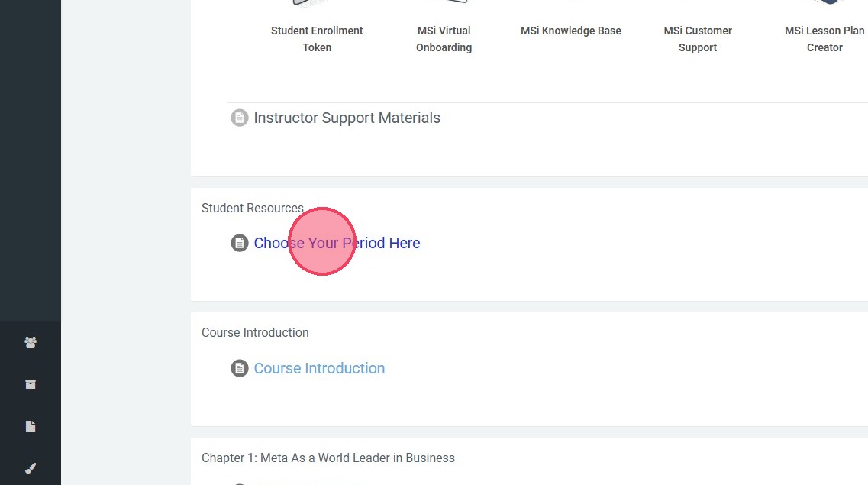Viewport: 868px width, 485px height.
Task: Open the paintbrush appearance icon in sidebar
Action: pyautogui.click(x=31, y=468)
